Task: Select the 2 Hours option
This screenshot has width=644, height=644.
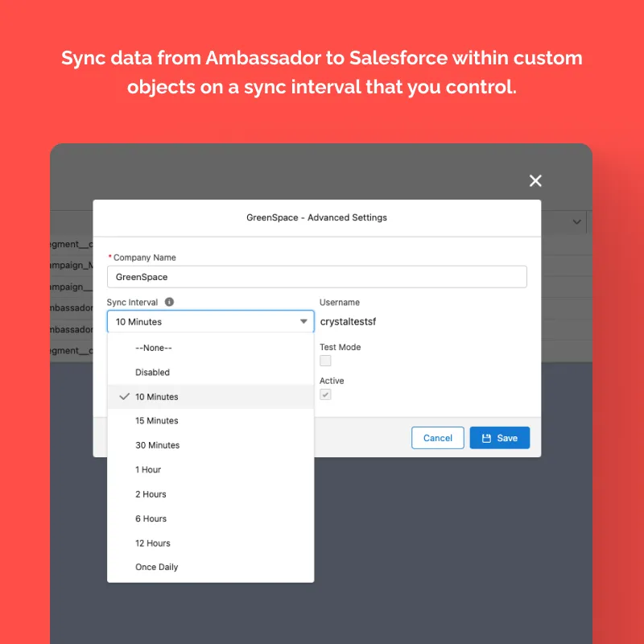Action: tap(210, 494)
